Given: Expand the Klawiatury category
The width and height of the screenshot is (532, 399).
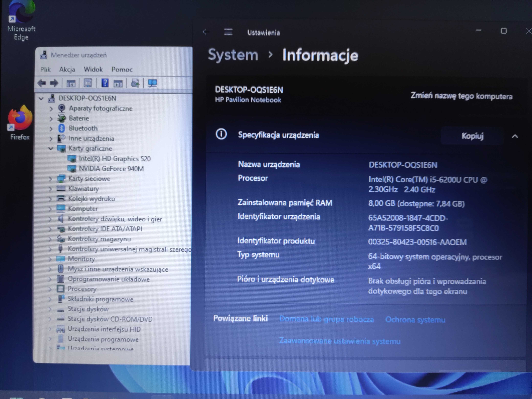Looking at the screenshot, I should pyautogui.click(x=50, y=189).
